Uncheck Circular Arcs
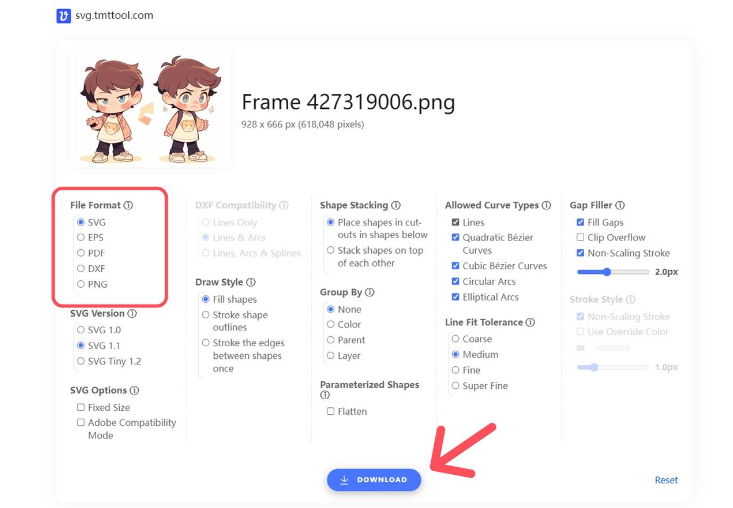 pos(455,281)
